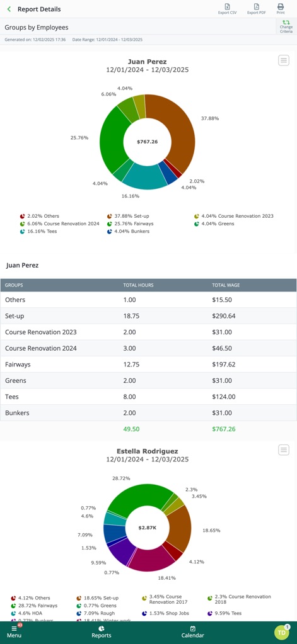Select the Fairways row in table
The image size is (297, 644).
tap(148, 364)
